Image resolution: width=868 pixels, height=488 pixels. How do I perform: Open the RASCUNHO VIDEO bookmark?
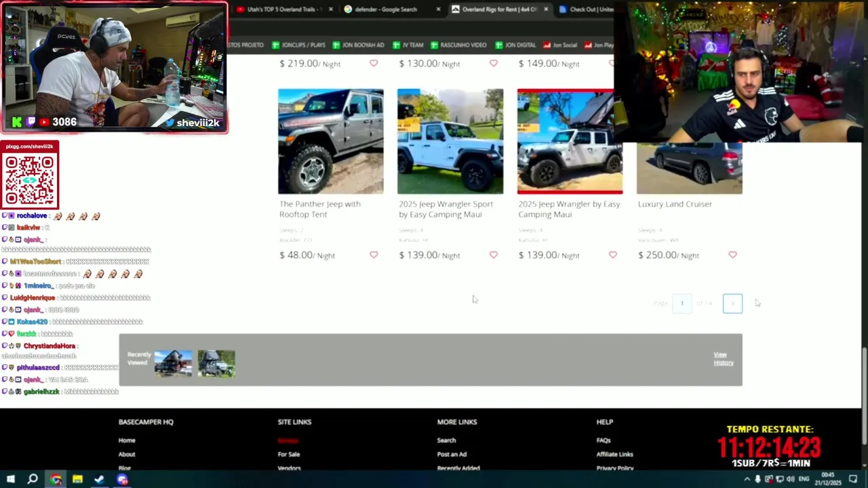click(x=458, y=45)
